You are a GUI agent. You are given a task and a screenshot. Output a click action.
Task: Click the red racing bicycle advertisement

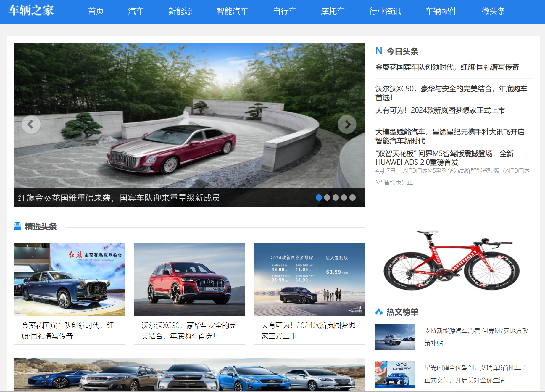click(x=452, y=260)
